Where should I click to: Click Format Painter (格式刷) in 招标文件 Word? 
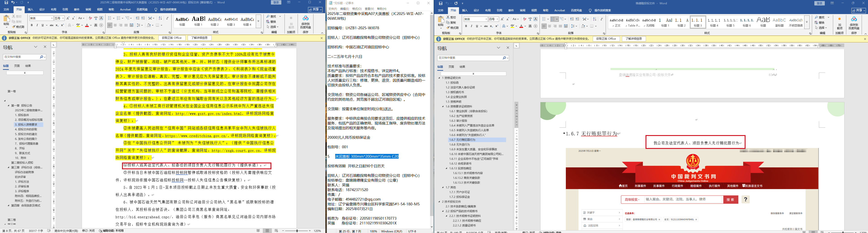[18, 27]
